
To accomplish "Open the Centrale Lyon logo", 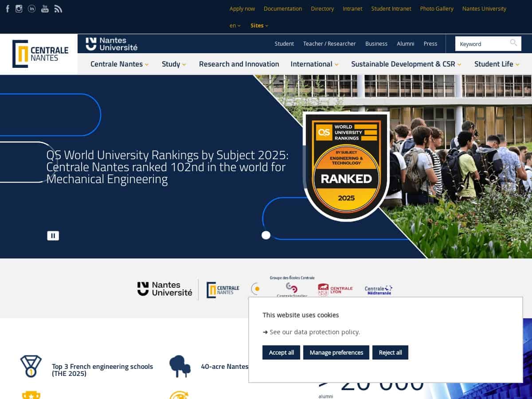I will click(x=335, y=289).
